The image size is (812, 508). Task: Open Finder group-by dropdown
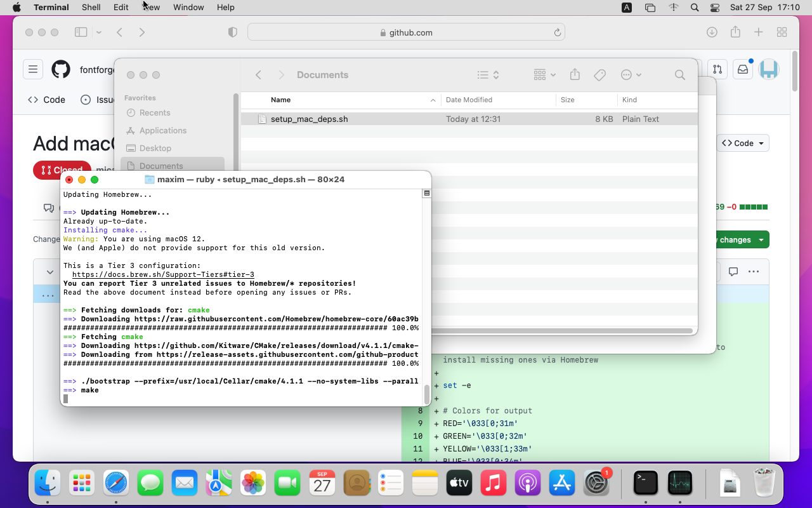coord(544,75)
